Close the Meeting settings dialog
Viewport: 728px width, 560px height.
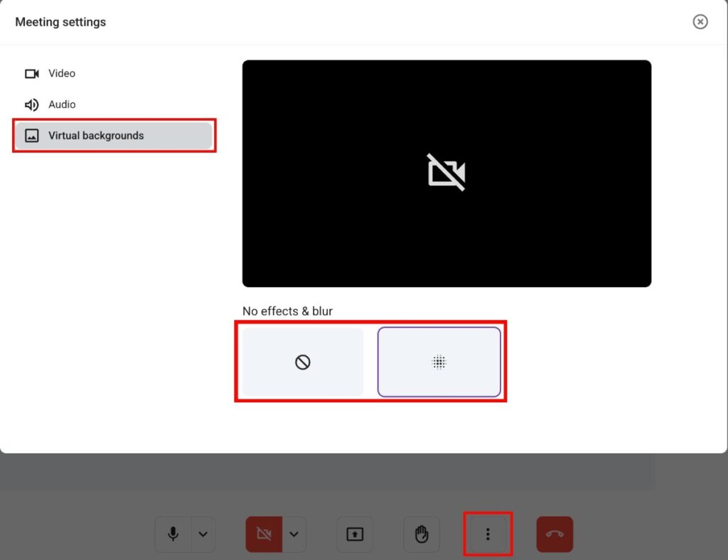(700, 22)
